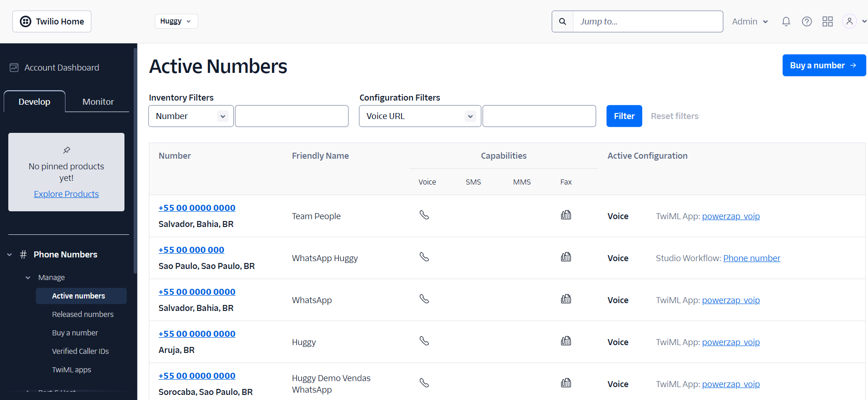The height and width of the screenshot is (400, 868).
Task: Click the Phone Numbers sidebar heading
Action: click(65, 255)
